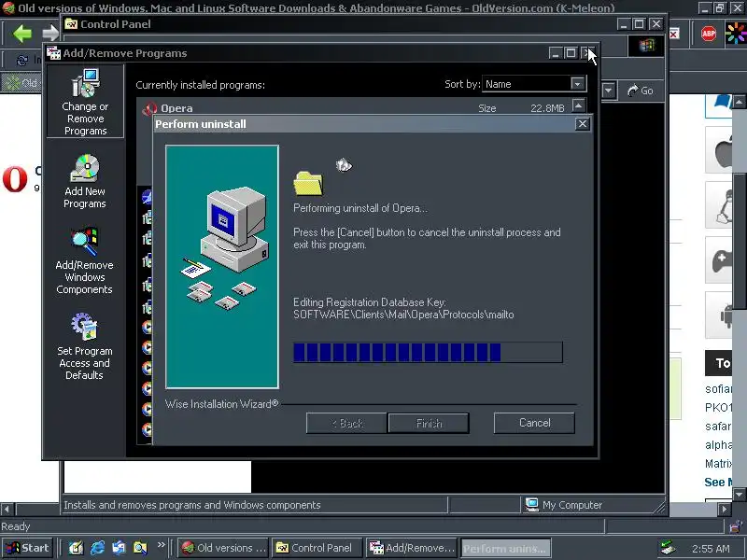Click Control Panel window title icon
The height and width of the screenshot is (560, 747).
(x=71, y=24)
